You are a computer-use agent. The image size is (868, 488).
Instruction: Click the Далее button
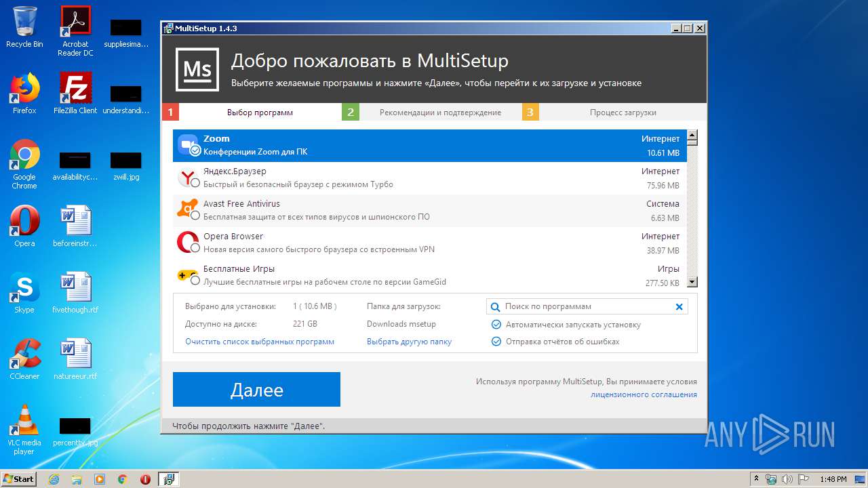click(256, 390)
